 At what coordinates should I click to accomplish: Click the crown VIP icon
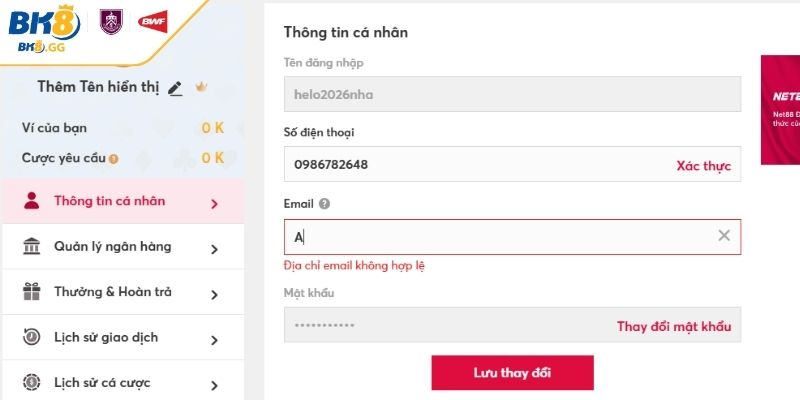tap(201, 87)
